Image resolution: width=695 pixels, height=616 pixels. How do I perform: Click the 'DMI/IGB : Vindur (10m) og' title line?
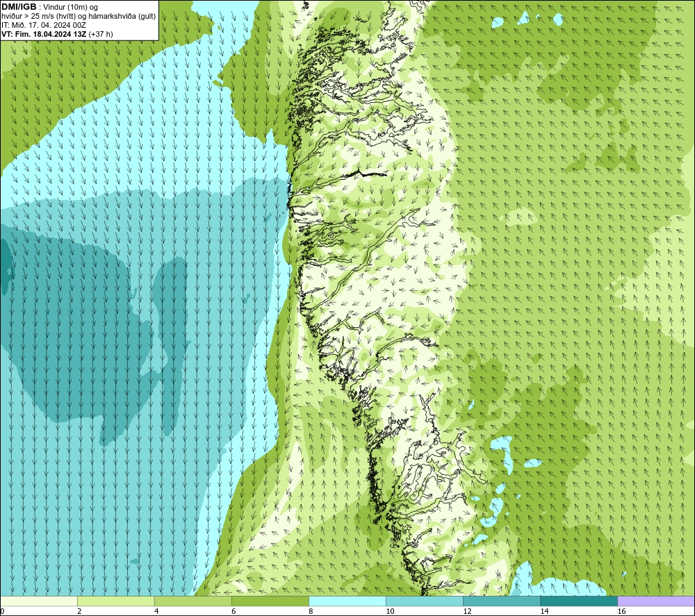tap(49, 7)
